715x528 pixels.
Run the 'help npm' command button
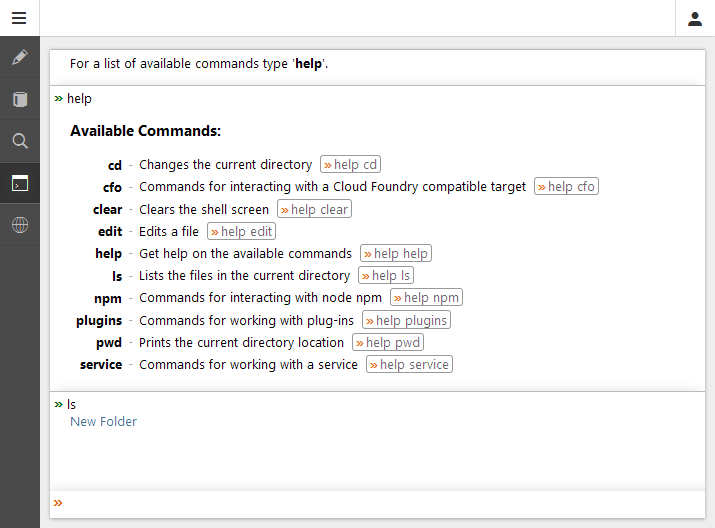[x=426, y=298]
